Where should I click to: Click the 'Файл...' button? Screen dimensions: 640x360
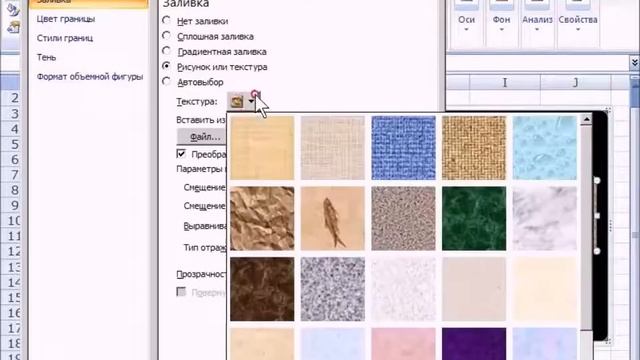tap(202, 137)
